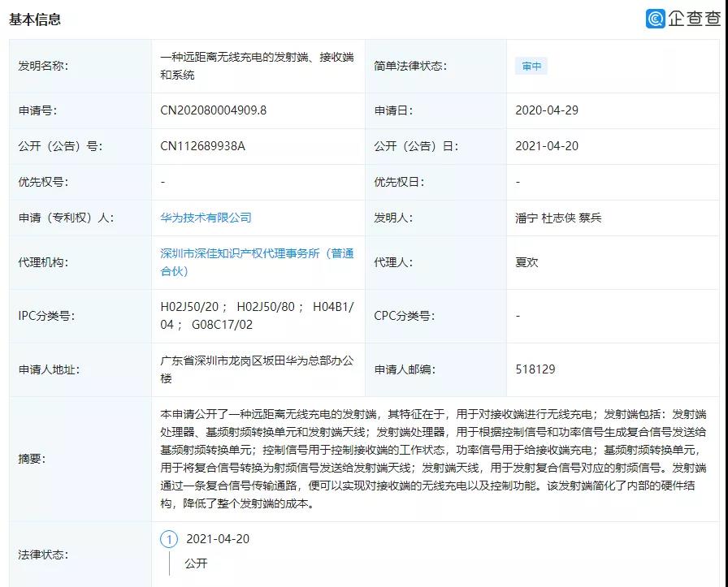Click the 优先权号 label
728x587 pixels.
click(43, 182)
